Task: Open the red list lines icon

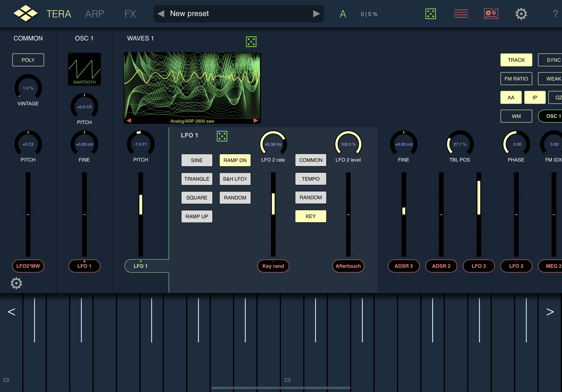Action: [461, 14]
